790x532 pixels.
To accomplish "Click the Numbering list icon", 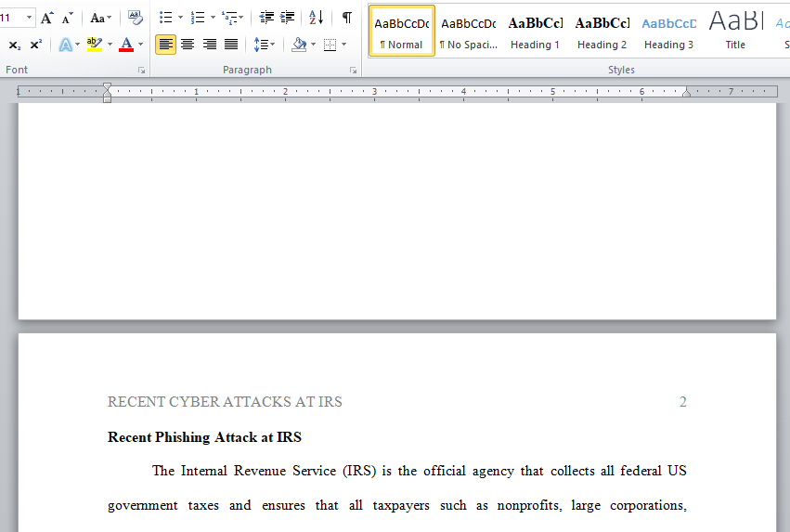I will [198, 19].
